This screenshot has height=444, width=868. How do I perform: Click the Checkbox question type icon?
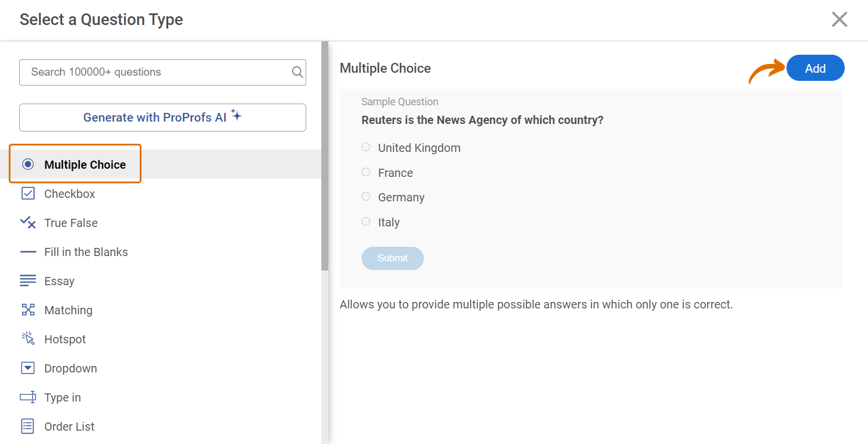pos(28,194)
